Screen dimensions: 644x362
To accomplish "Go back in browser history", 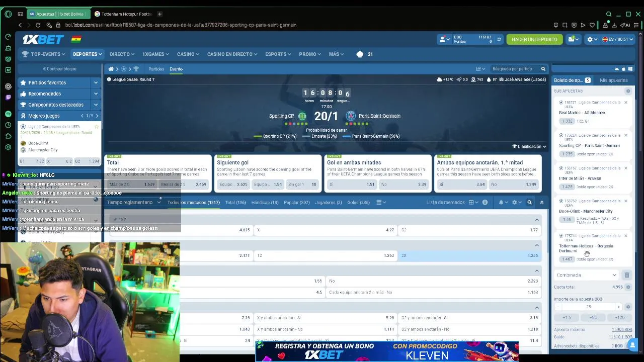I will [20, 25].
